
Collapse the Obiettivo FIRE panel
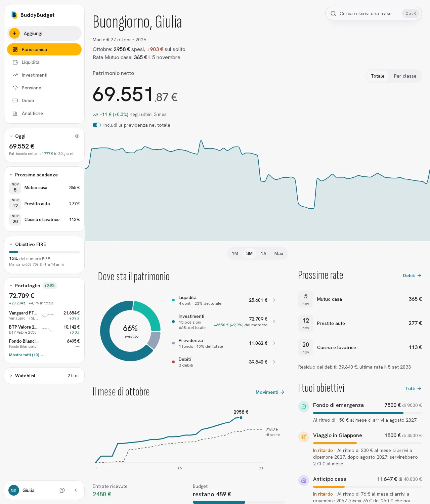(11, 244)
